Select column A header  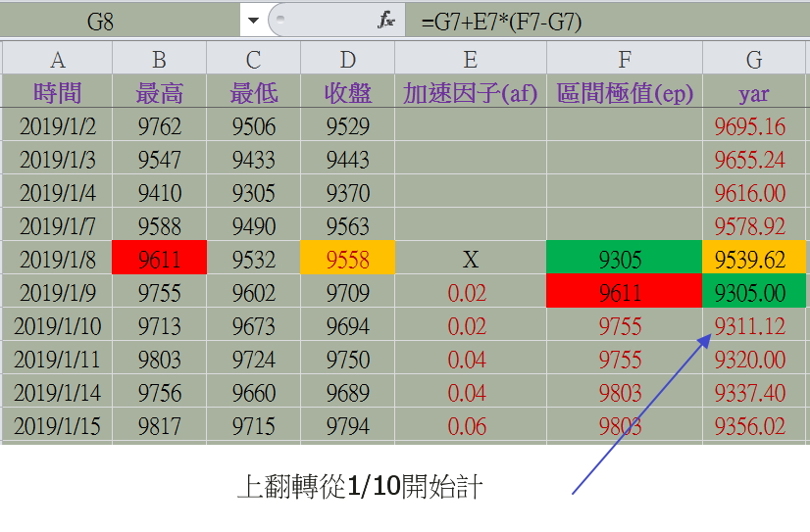(x=57, y=60)
